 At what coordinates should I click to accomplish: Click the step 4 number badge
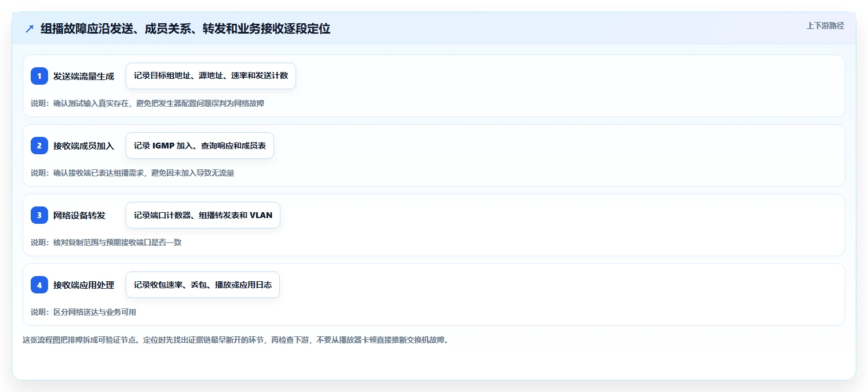click(x=39, y=285)
